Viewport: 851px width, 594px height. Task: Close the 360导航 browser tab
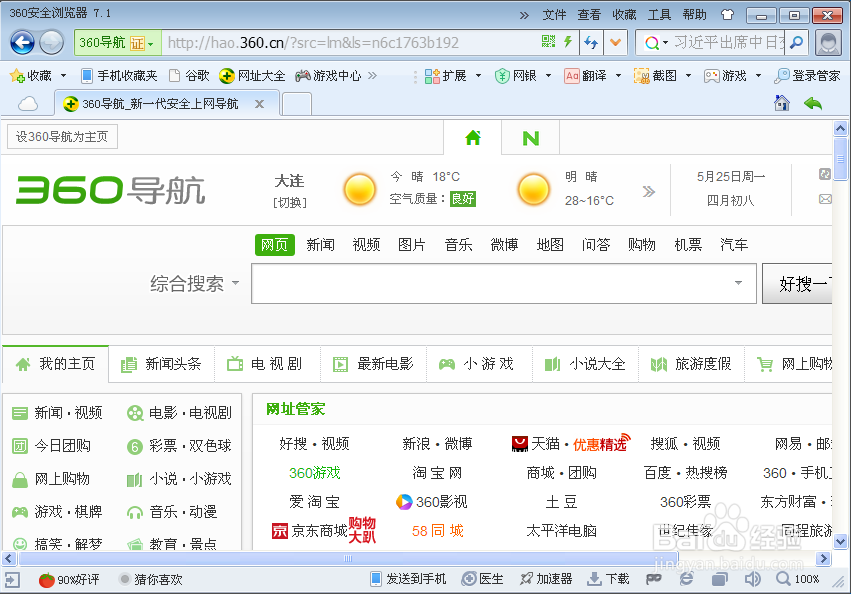pos(259,104)
